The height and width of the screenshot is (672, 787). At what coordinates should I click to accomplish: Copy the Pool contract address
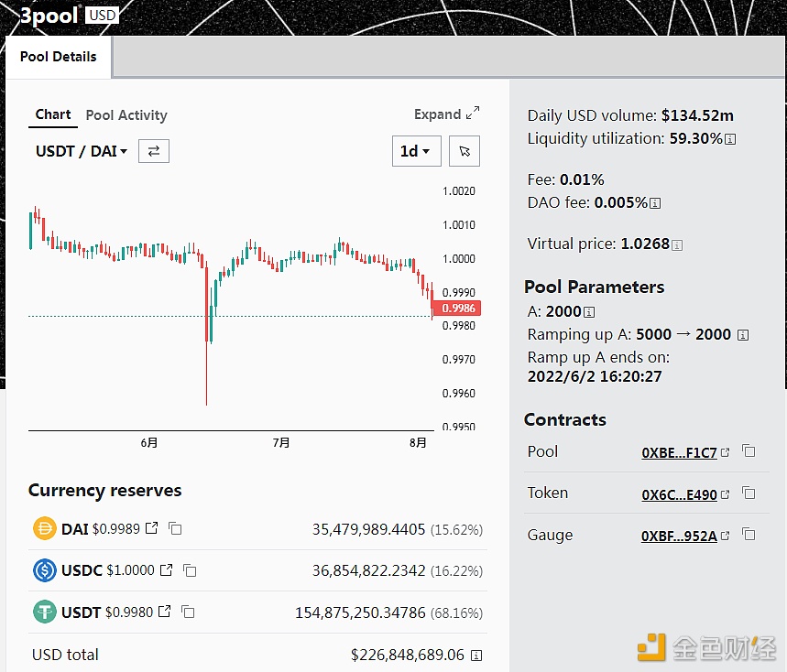(749, 451)
